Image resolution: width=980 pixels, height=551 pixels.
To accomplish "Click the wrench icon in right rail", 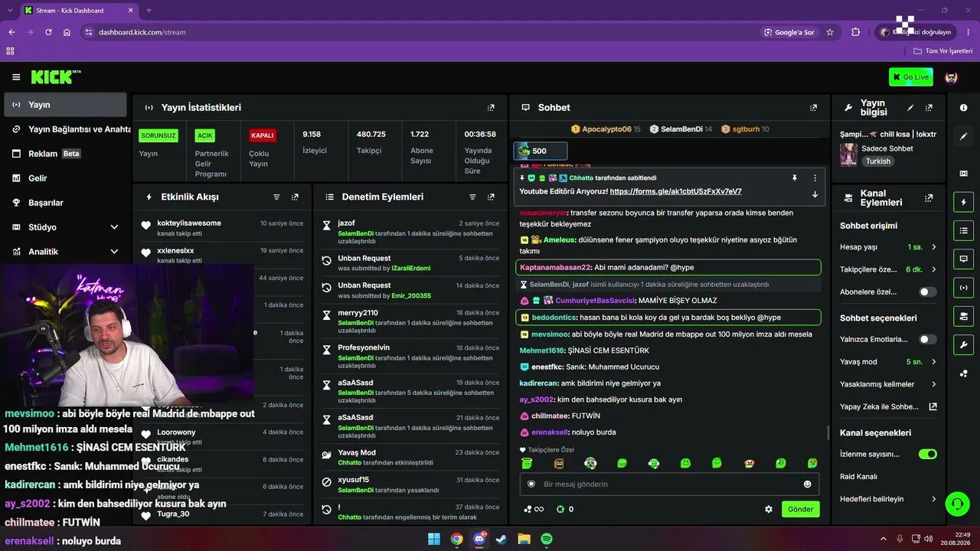I will click(x=963, y=344).
